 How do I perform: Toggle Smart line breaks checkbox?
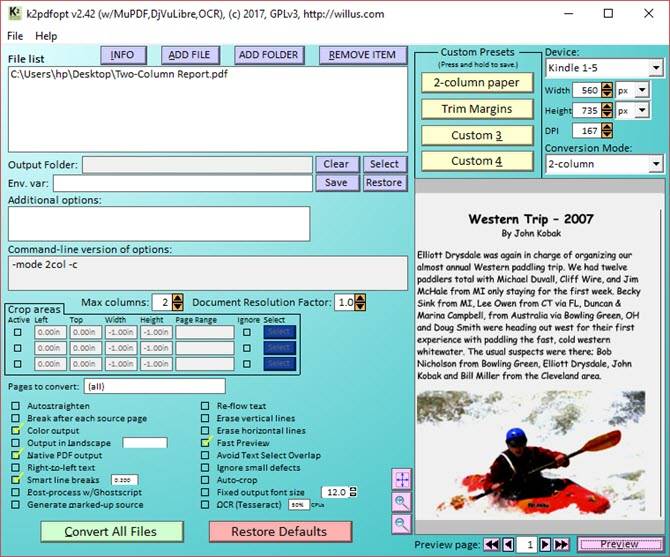click(x=16, y=480)
